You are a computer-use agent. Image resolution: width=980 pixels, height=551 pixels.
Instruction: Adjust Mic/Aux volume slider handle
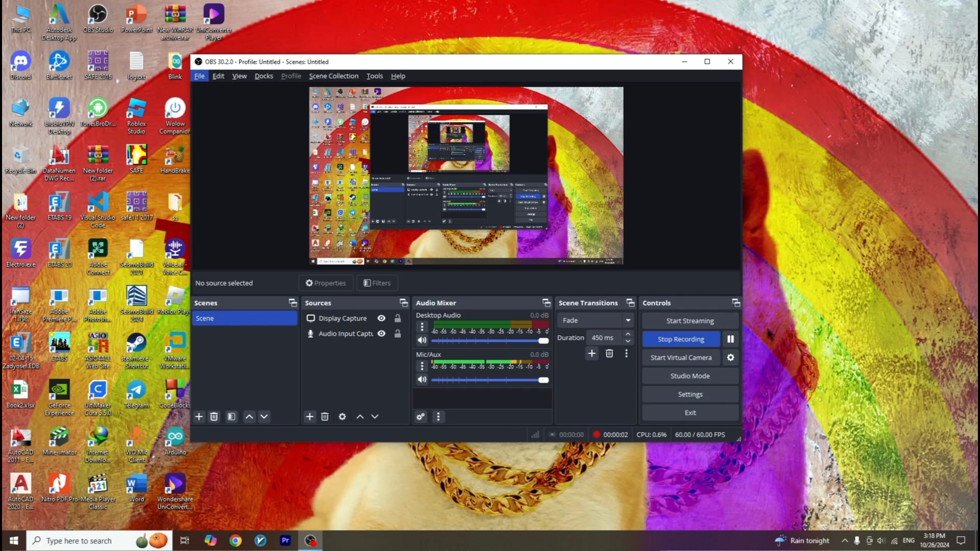pos(544,380)
